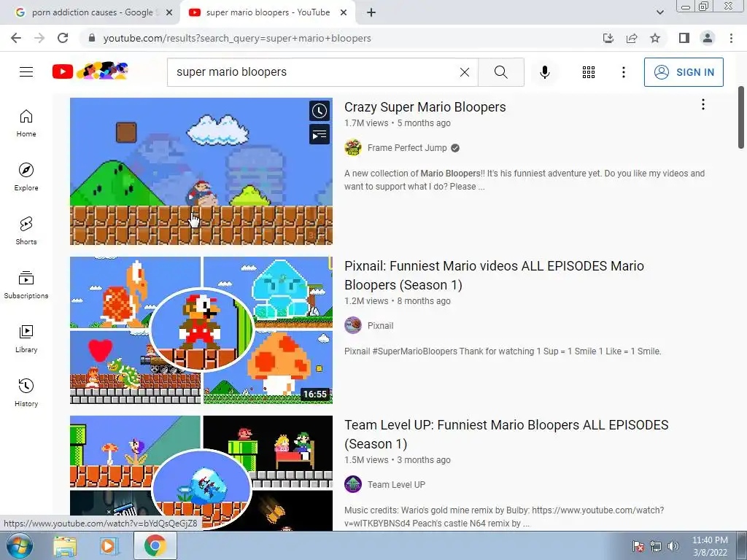Open the YouTube hamburger guide menu
The image size is (747, 560).
click(26, 72)
